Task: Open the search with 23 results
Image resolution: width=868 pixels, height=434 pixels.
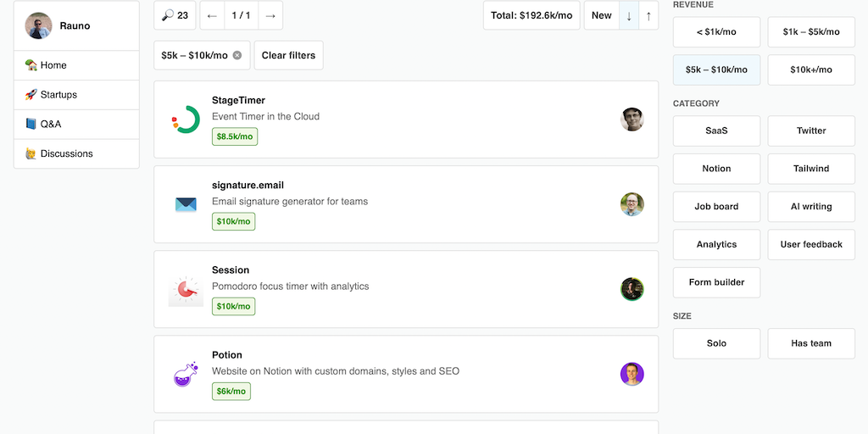Action: pos(175,15)
